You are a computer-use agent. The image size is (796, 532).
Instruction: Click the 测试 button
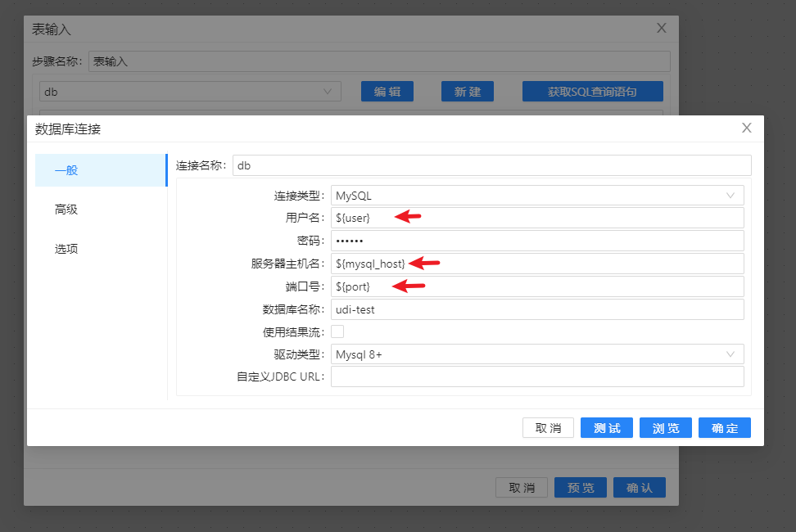(607, 428)
